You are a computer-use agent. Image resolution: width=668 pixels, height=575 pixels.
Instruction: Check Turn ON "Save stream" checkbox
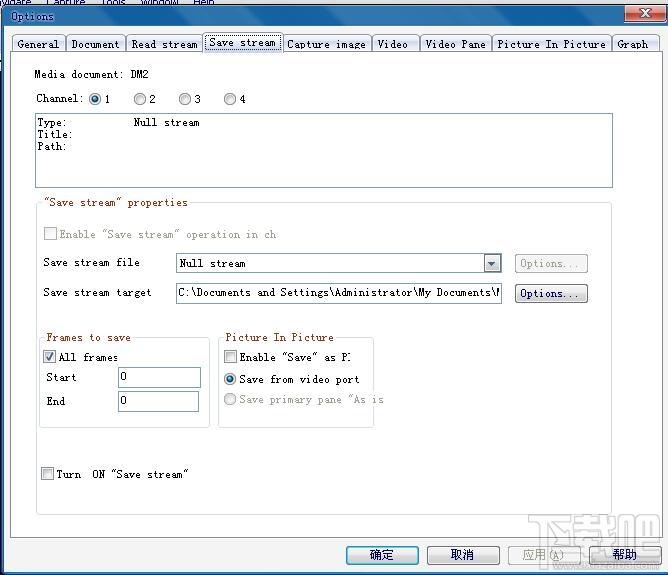click(47, 474)
